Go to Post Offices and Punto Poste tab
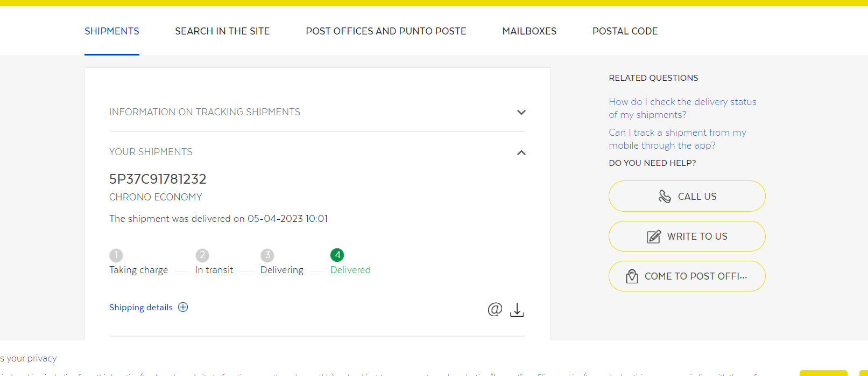Viewport: 868px width, 376px height. point(386,31)
